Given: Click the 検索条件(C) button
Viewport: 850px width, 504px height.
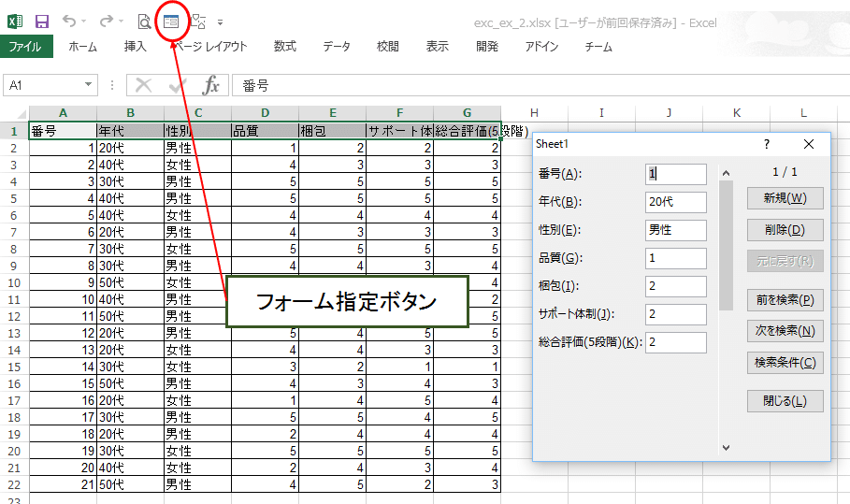Looking at the screenshot, I should [x=785, y=363].
